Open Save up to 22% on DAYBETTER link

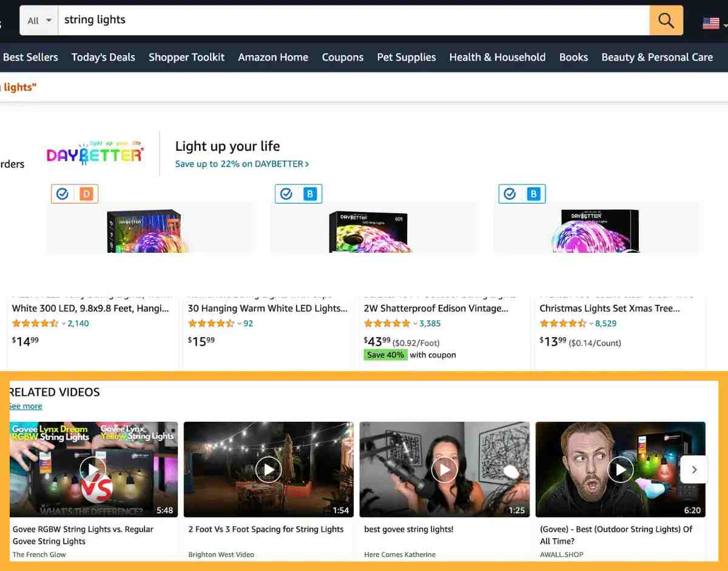pyautogui.click(x=242, y=164)
